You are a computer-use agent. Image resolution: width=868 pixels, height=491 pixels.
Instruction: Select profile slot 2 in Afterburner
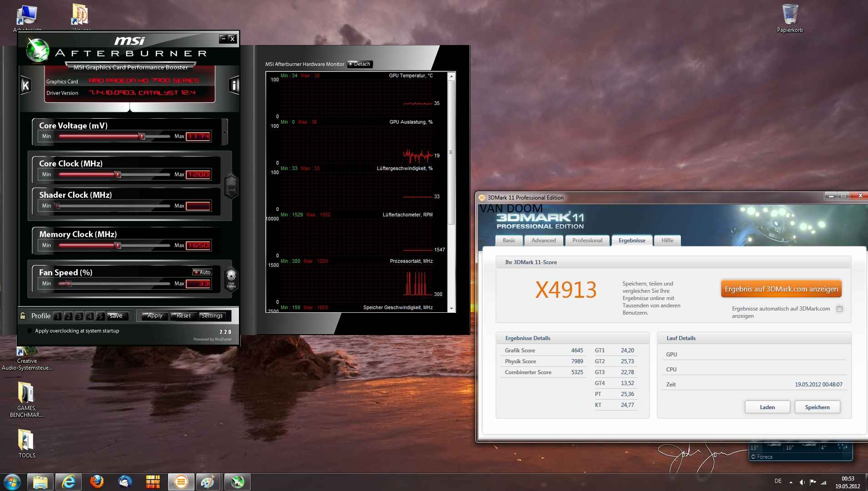68,316
